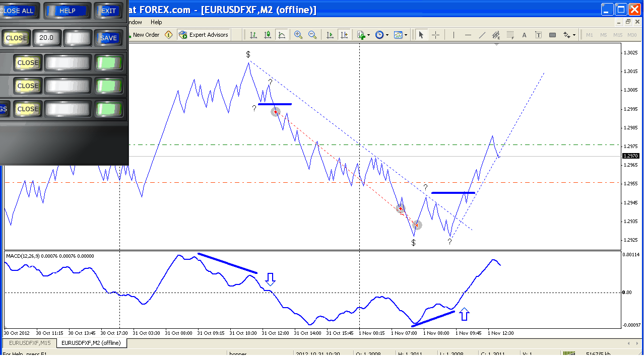644x361 pixels.
Task: Switch chart to line chart type
Action: click(282, 35)
